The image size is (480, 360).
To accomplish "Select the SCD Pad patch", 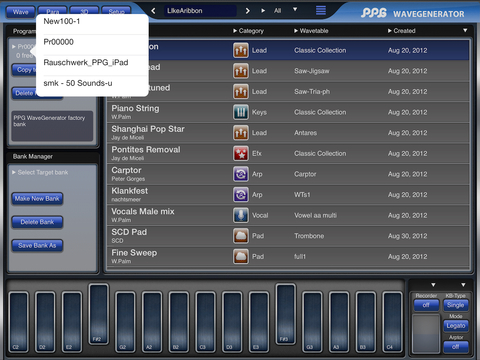I will click(288, 236).
